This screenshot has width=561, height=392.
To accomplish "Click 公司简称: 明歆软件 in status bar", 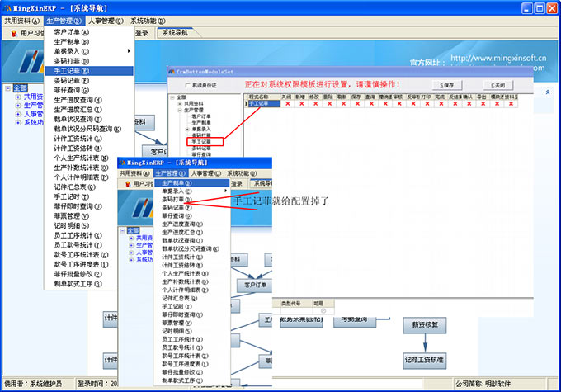I will click(x=483, y=384).
